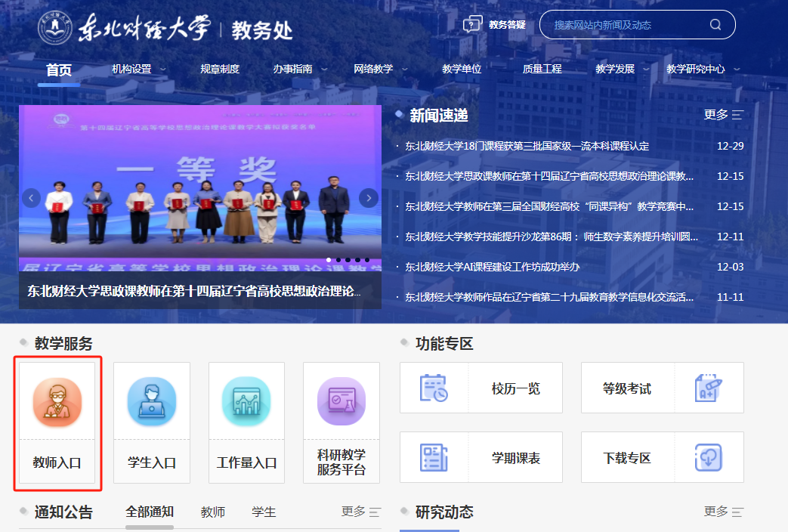Click the 教务答疑 chat question icon
The image size is (788, 532).
tap(472, 24)
